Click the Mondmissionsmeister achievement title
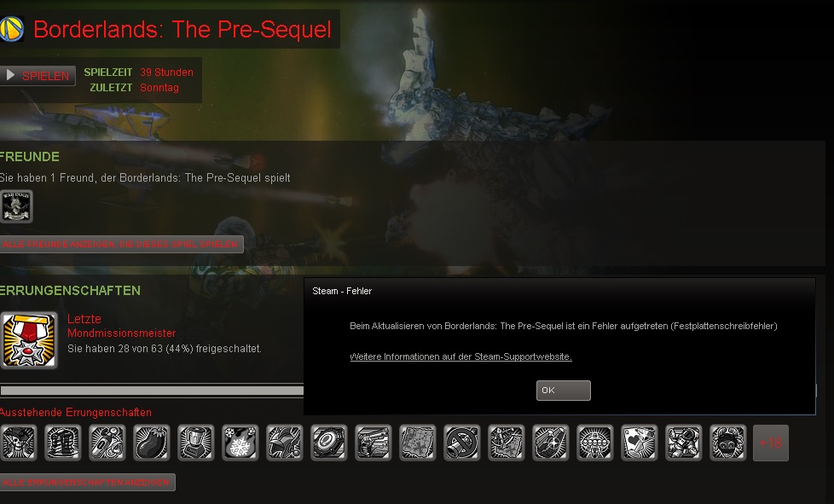 click(121, 333)
